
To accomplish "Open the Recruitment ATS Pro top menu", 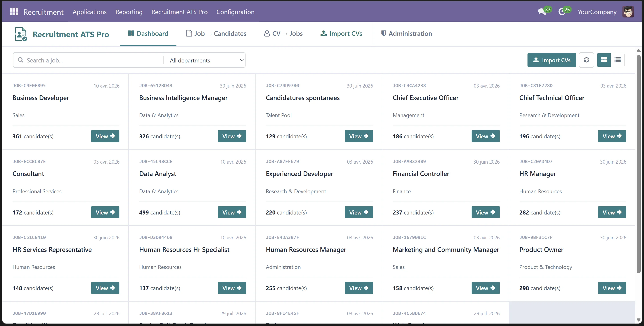I will pyautogui.click(x=180, y=12).
